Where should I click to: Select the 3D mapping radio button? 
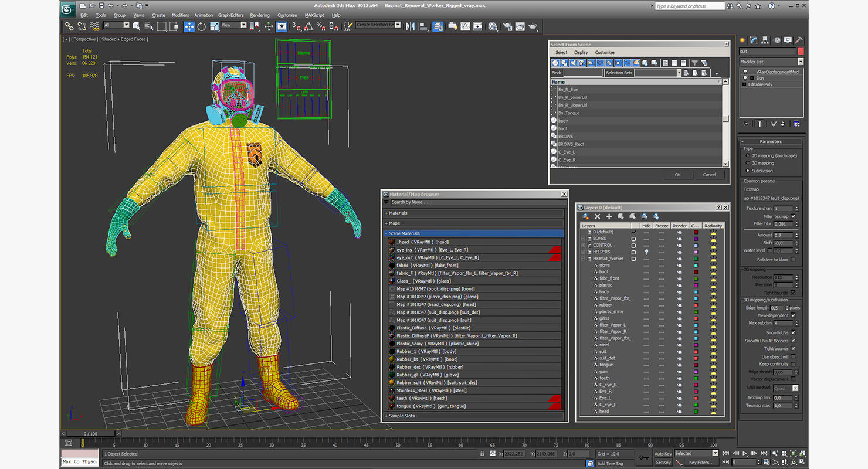[x=748, y=163]
